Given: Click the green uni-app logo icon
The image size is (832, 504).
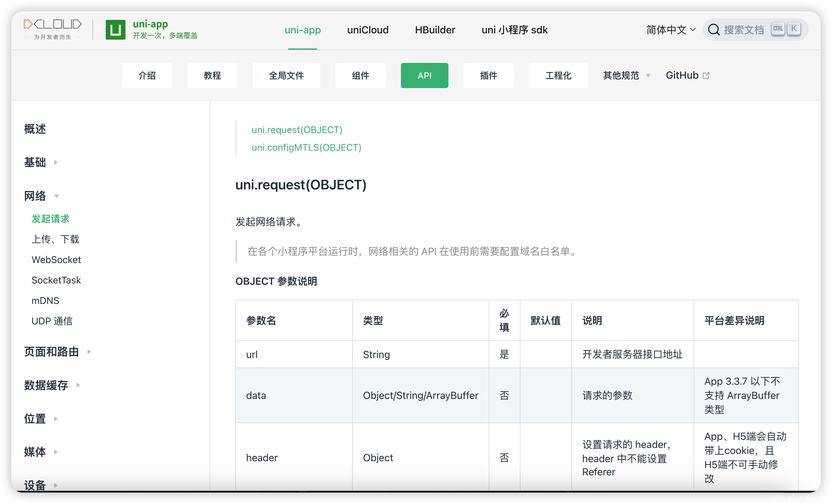Looking at the screenshot, I should click(x=115, y=30).
